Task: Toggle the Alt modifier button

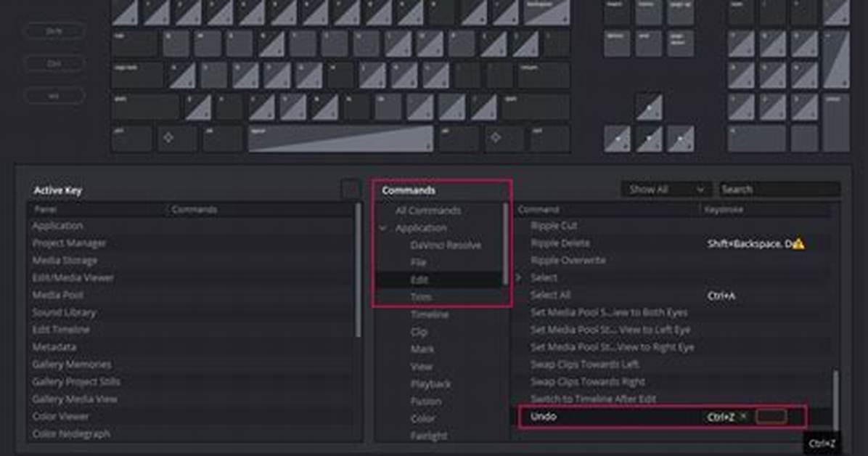Action: 54,96
